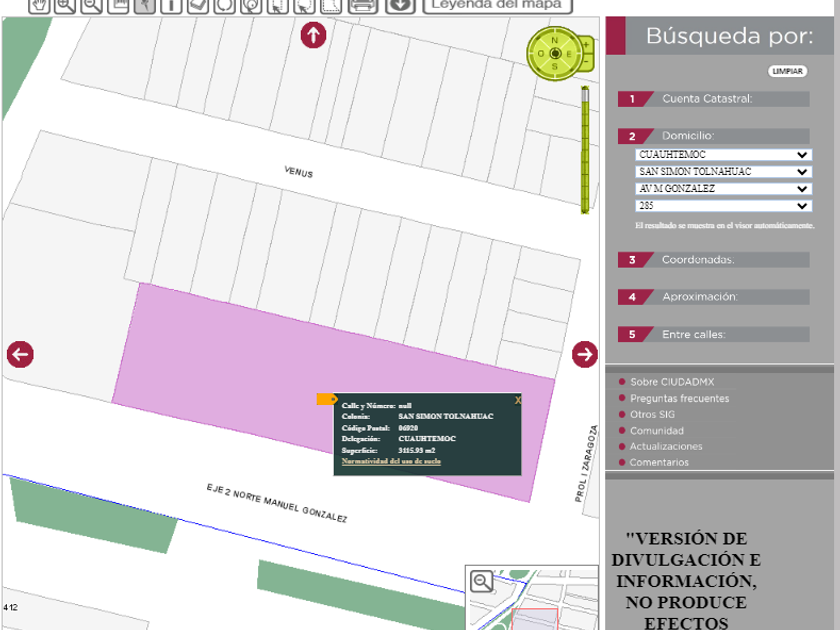Open Actualizaciones menu item
This screenshot has width=840, height=630.
click(x=665, y=446)
